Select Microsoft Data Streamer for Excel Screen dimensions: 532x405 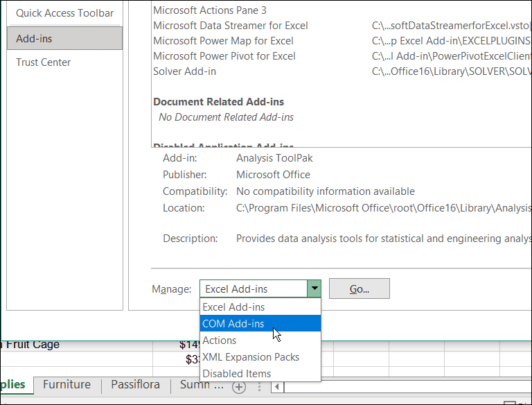click(x=231, y=26)
